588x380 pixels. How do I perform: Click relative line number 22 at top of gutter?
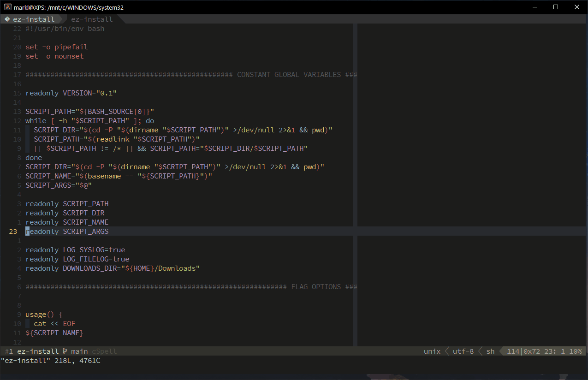click(x=17, y=29)
